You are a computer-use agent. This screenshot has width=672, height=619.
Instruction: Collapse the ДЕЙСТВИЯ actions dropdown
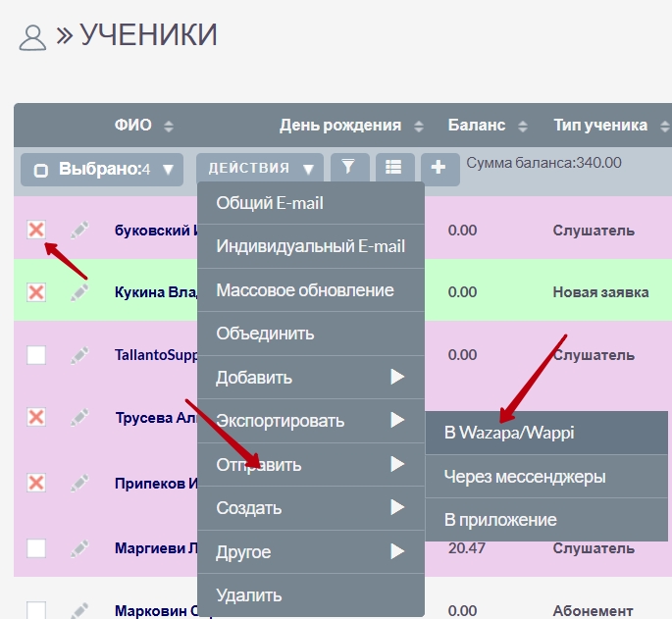259,169
